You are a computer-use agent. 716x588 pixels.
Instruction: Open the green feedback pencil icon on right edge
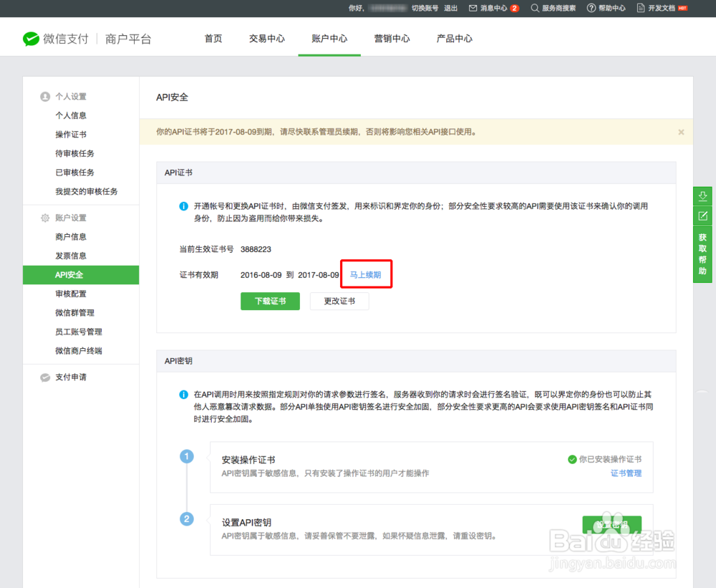tap(702, 215)
